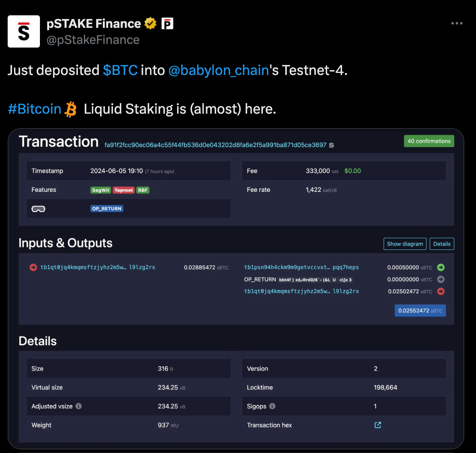This screenshot has width=476, height=453.
Task: Click the 0.00050000 sBTC output amount
Action: [410, 268]
